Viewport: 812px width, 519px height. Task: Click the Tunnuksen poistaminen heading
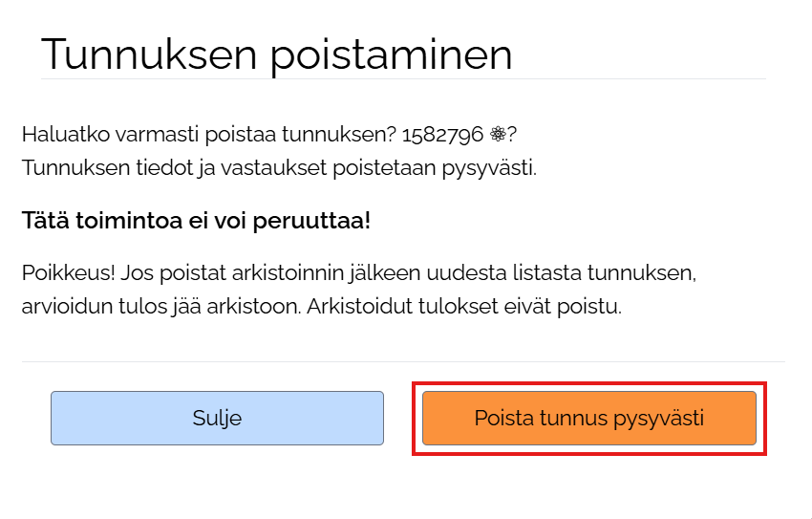[277, 54]
